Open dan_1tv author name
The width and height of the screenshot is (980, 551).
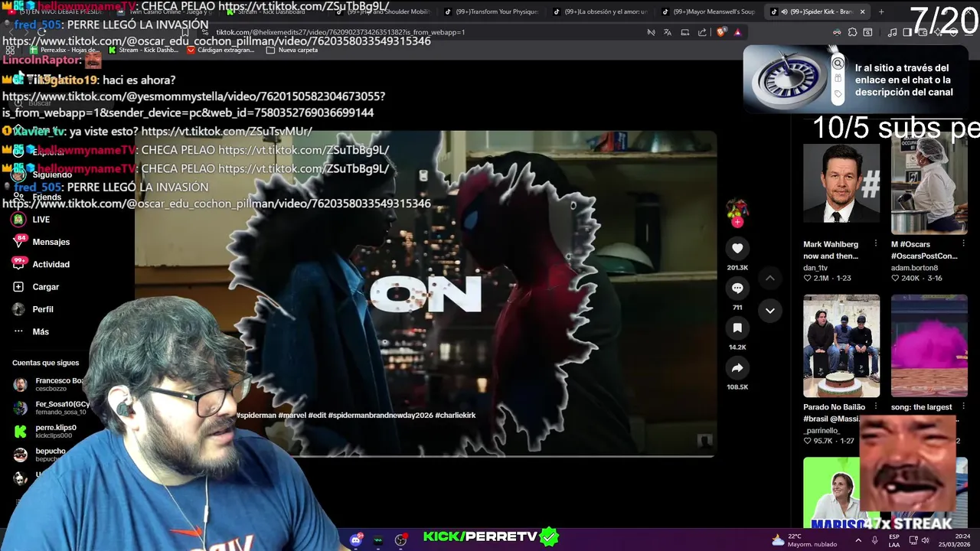815,268
